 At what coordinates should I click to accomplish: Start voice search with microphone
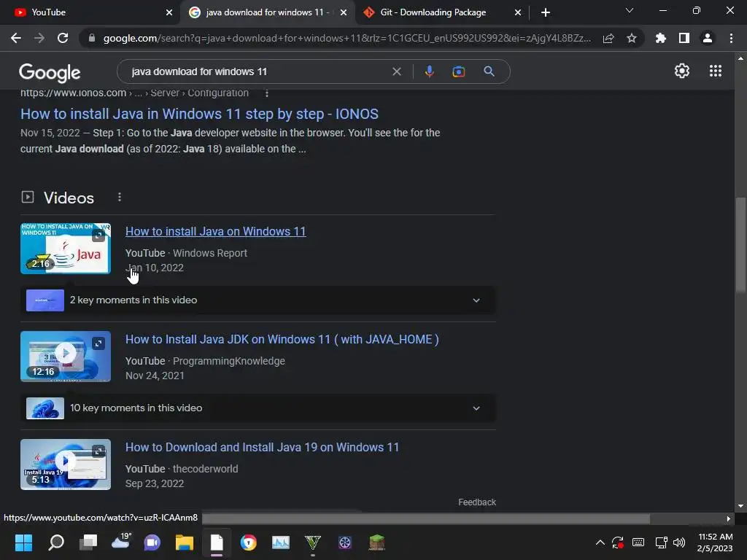[x=429, y=71]
